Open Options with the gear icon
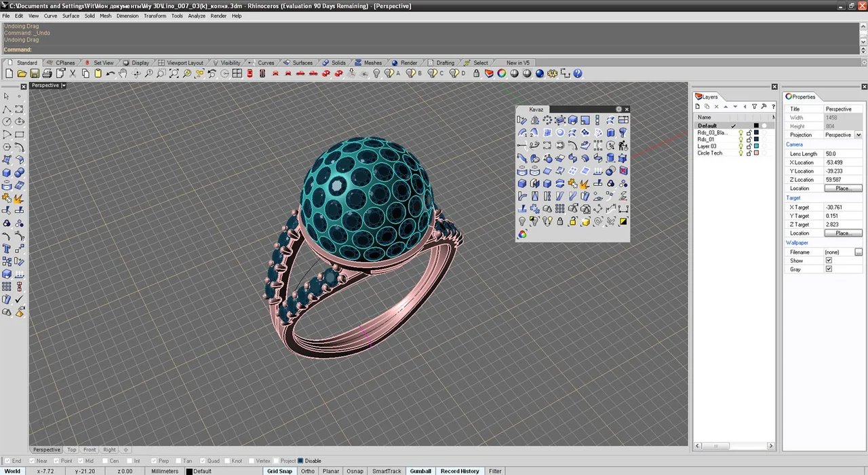Image resolution: width=868 pixels, height=475 pixels. click(553, 73)
